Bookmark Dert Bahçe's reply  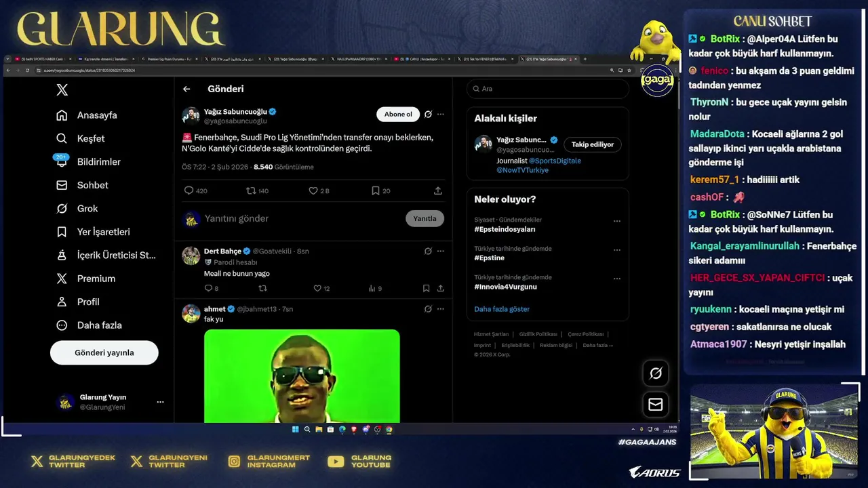click(x=426, y=288)
